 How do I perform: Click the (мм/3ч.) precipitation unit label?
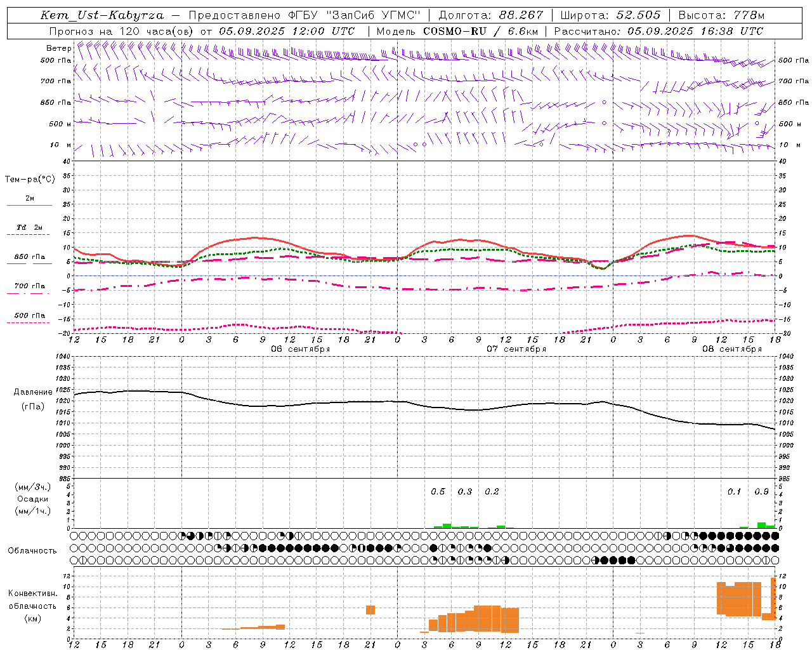coord(33,487)
